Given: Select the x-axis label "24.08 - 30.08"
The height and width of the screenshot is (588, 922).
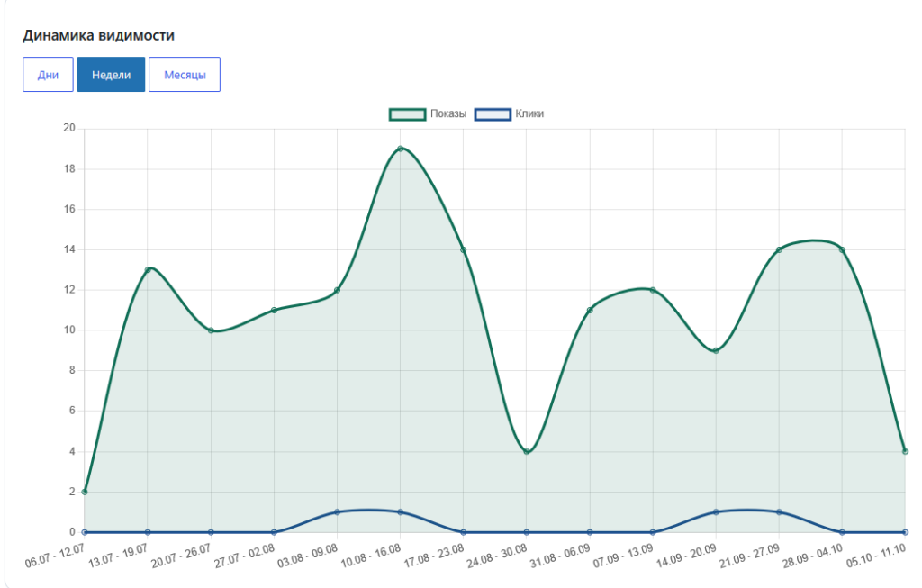Looking at the screenshot, I should 497,555.
